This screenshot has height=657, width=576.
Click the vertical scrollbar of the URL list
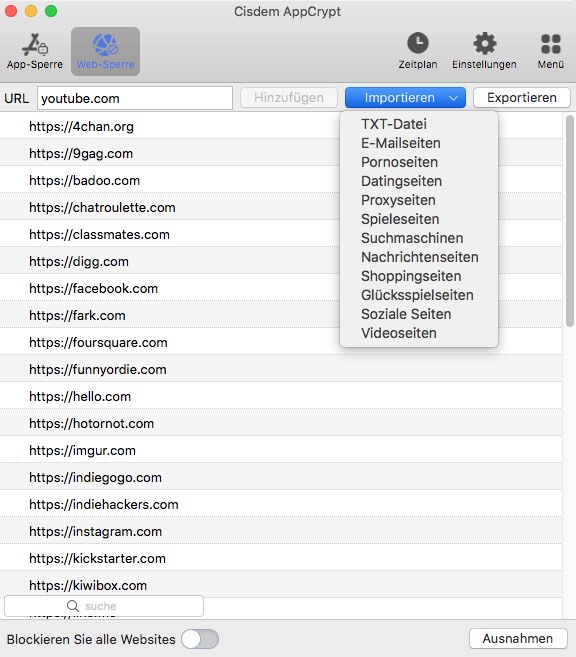click(x=569, y=220)
